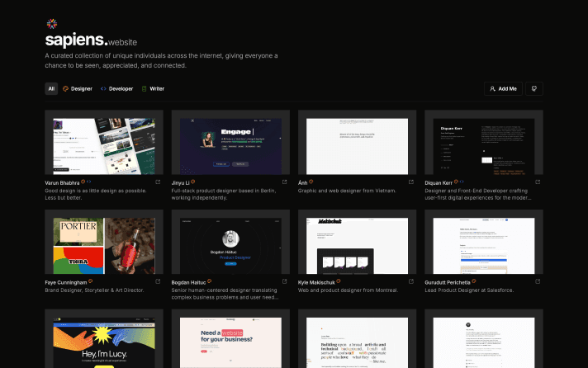The height and width of the screenshot is (368, 588).
Task: Click 'Graphic and web designer from Vietnam' text
Action: pos(347,191)
